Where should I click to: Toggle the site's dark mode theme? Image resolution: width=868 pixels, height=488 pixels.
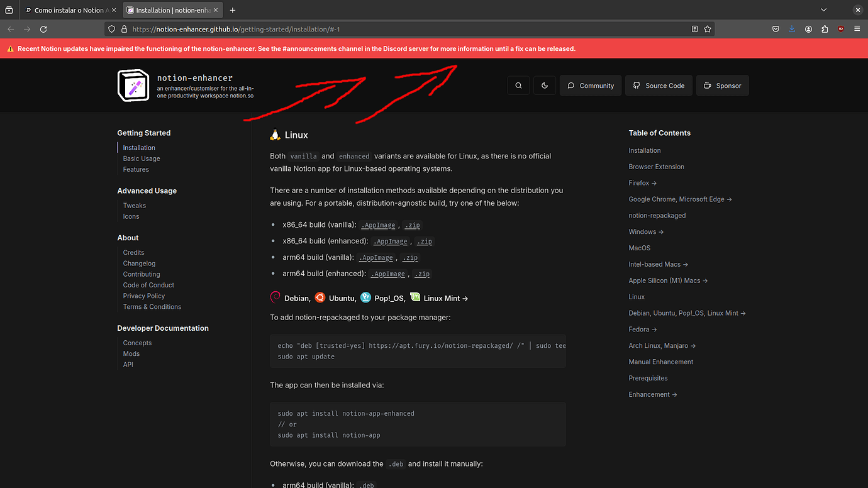[x=545, y=85]
